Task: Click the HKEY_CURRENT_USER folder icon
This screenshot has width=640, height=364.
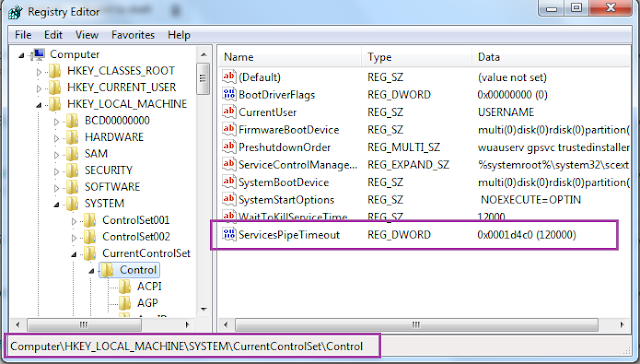Action: tap(55, 87)
